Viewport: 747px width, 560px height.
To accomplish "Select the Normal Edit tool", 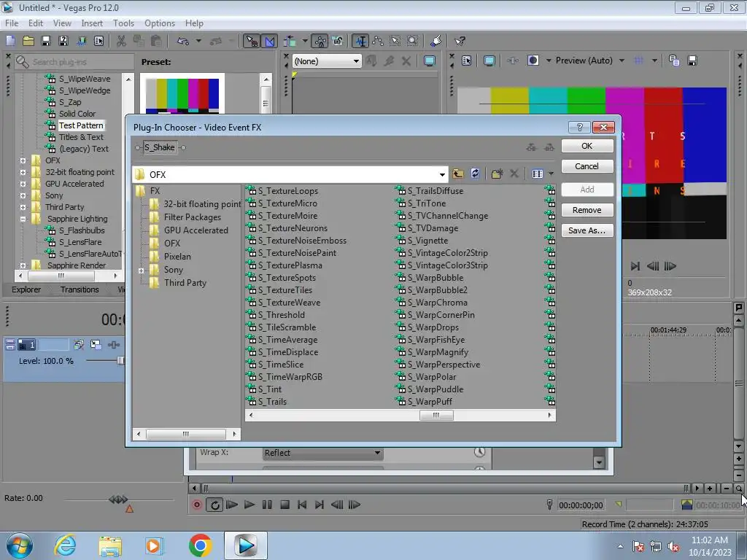I will click(x=360, y=41).
